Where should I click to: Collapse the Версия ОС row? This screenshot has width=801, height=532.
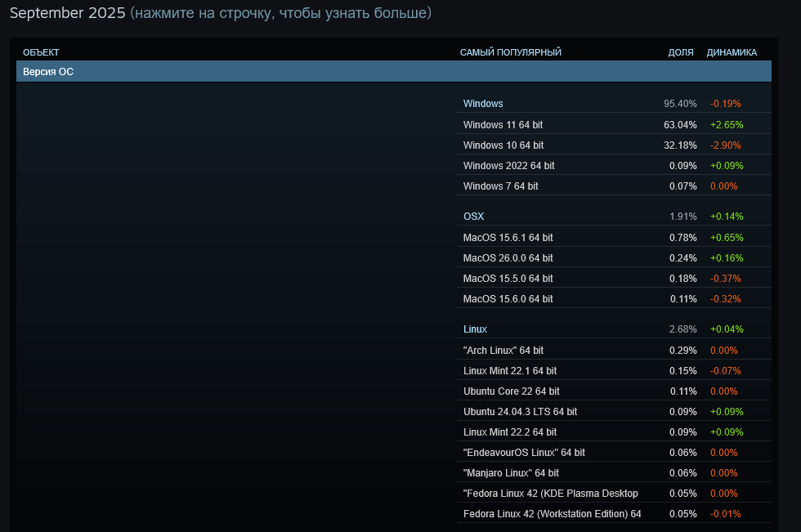tap(394, 71)
